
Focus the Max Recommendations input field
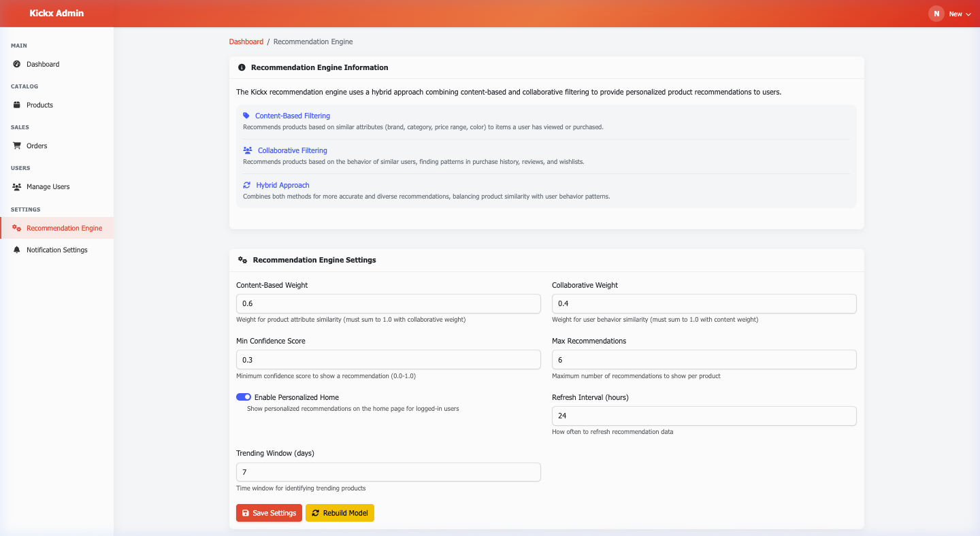point(704,360)
